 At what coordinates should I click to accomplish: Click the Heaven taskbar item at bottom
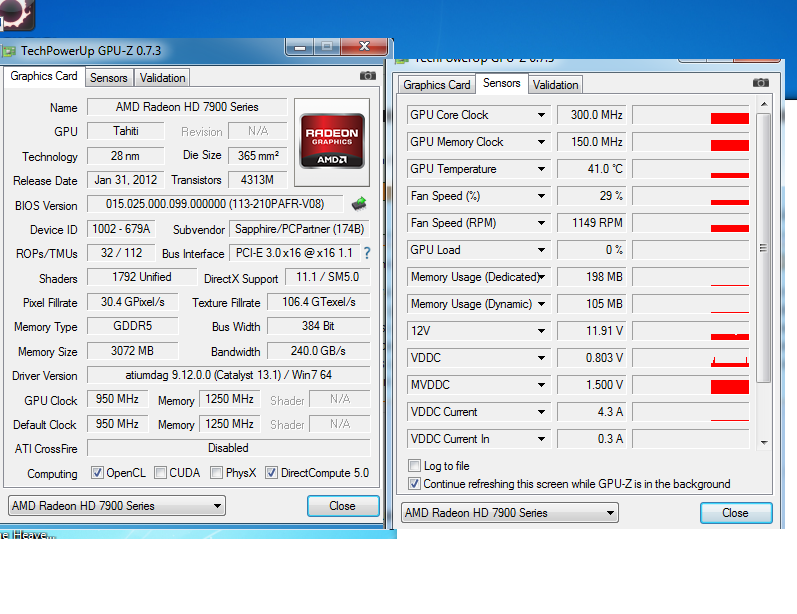(x=28, y=534)
